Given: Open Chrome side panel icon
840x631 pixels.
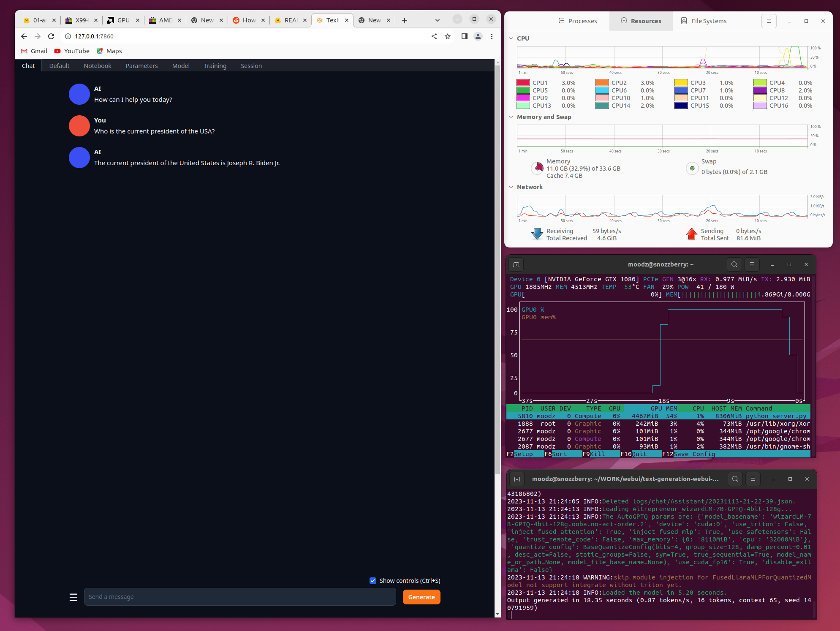Looking at the screenshot, I should tap(464, 36).
